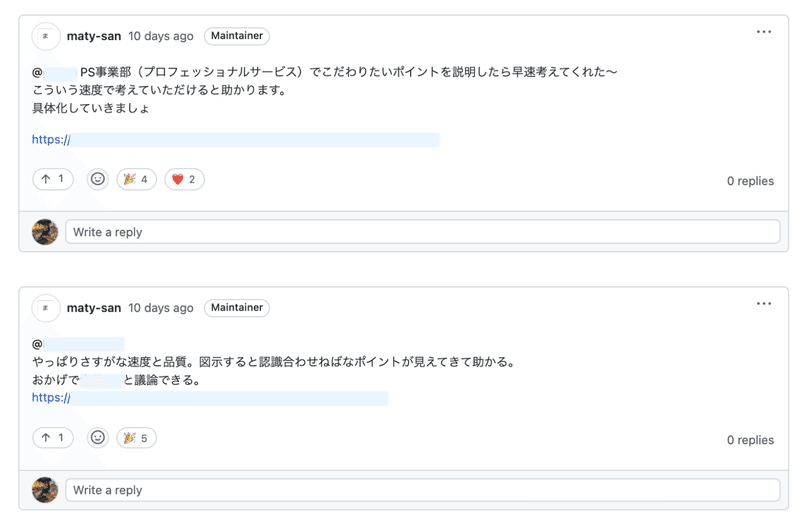Open three-dot menu of first comment
The height and width of the screenshot is (528, 800).
pos(764,32)
